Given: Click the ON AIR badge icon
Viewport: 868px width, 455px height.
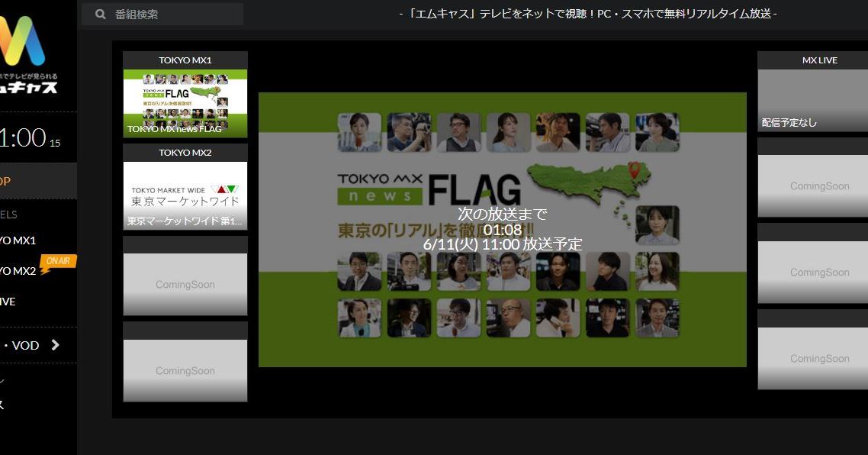Looking at the screenshot, I should [57, 263].
